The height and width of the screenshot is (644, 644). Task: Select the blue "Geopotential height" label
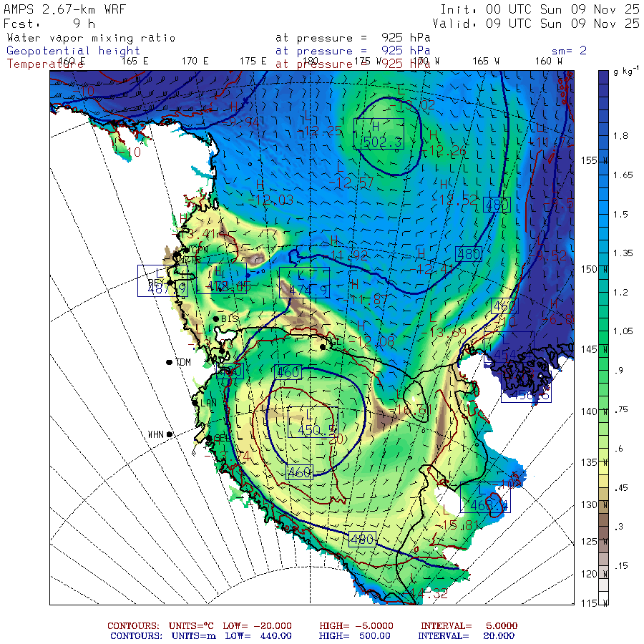pyautogui.click(x=73, y=51)
